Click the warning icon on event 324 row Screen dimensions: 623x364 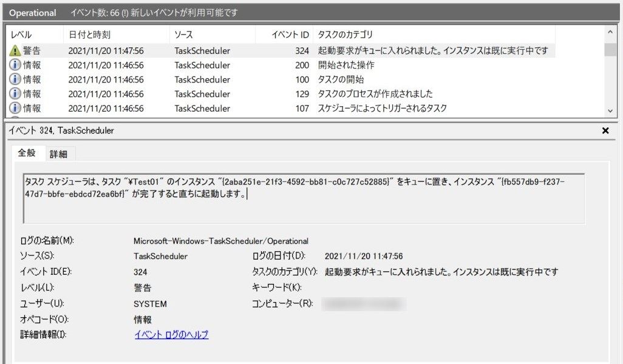click(15, 51)
